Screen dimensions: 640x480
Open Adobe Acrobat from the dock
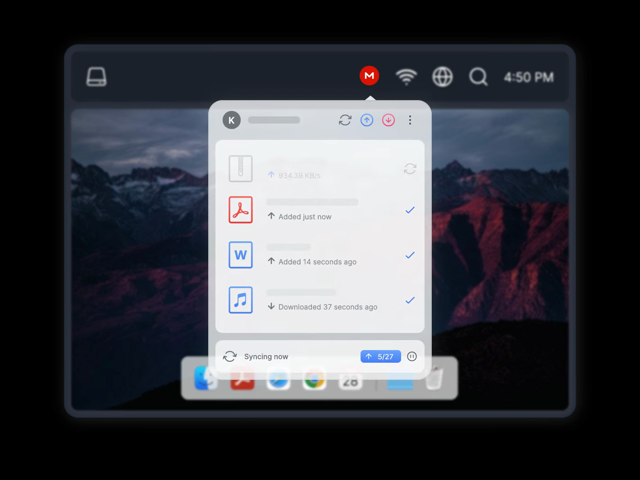242,380
